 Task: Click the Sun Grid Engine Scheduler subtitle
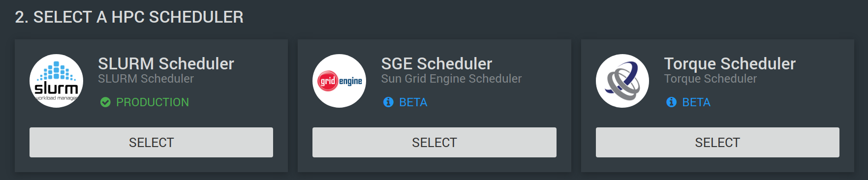pos(451,79)
